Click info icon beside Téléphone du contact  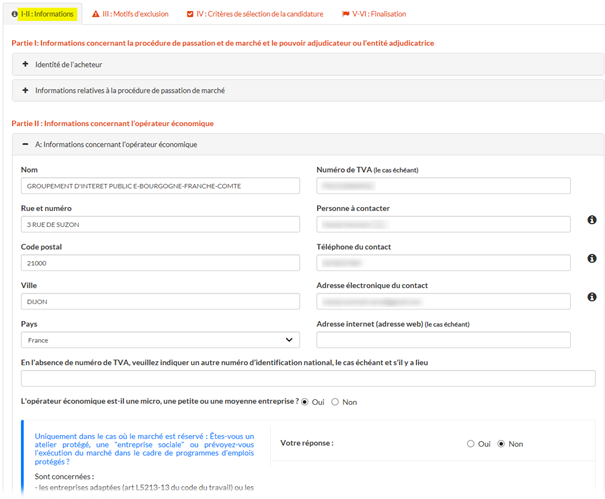click(591, 258)
